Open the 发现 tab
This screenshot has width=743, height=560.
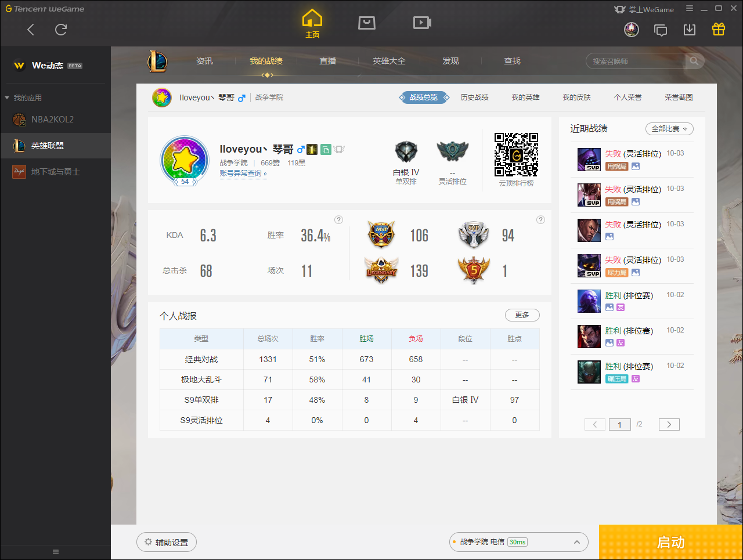click(450, 61)
